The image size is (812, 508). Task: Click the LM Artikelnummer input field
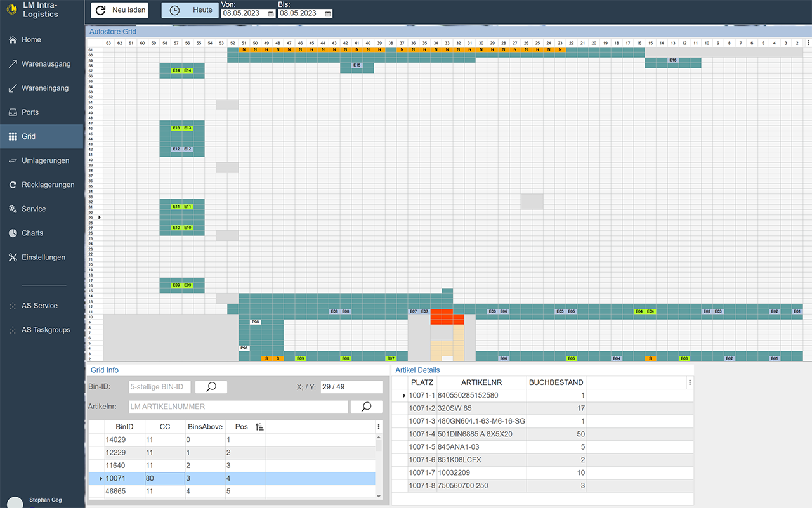point(237,407)
